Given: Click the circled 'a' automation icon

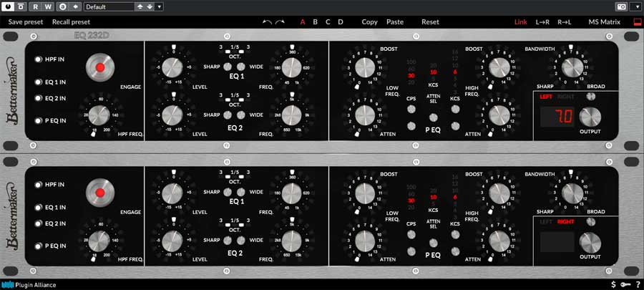Looking at the screenshot, I should [62, 6].
